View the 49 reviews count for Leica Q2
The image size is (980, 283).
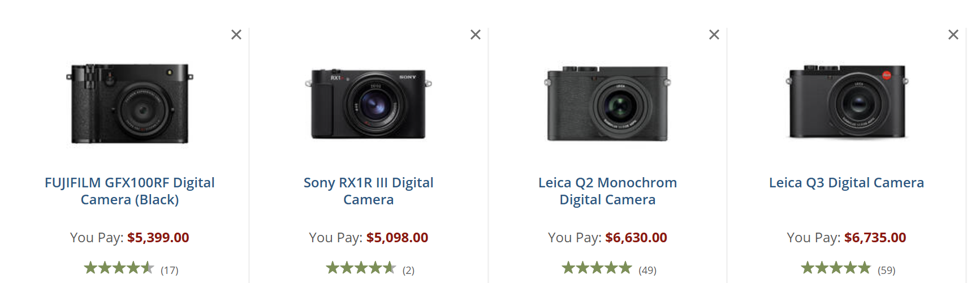point(647,271)
